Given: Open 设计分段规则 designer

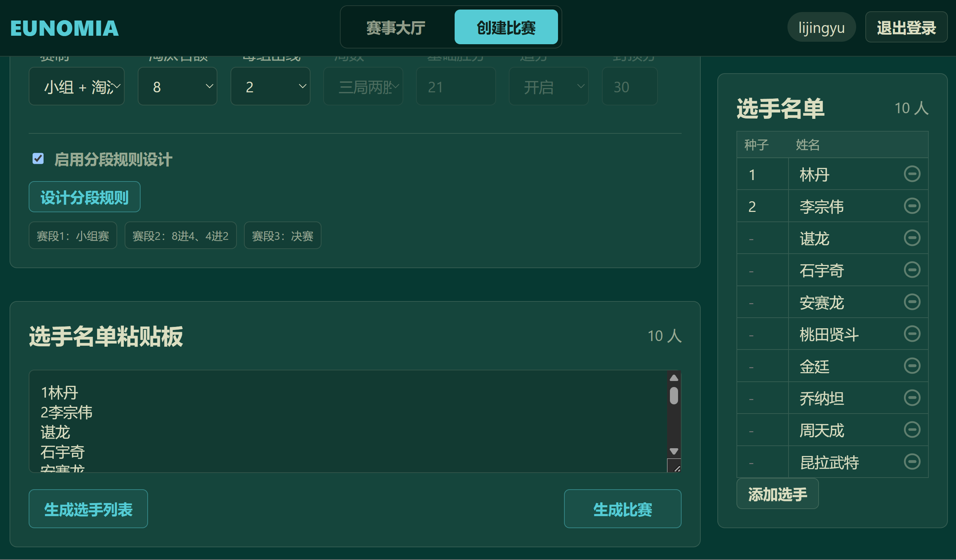Looking at the screenshot, I should pyautogui.click(x=85, y=197).
